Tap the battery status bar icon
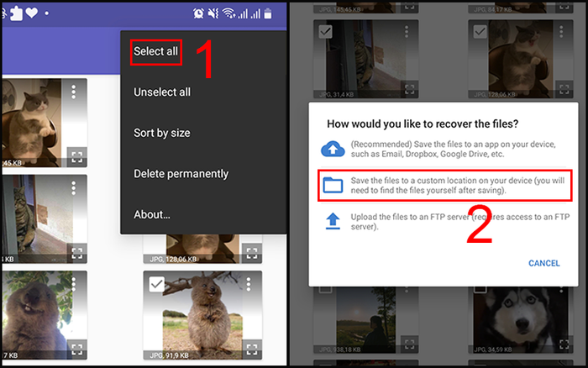Viewport: 588px width, 368px height. (x=267, y=13)
